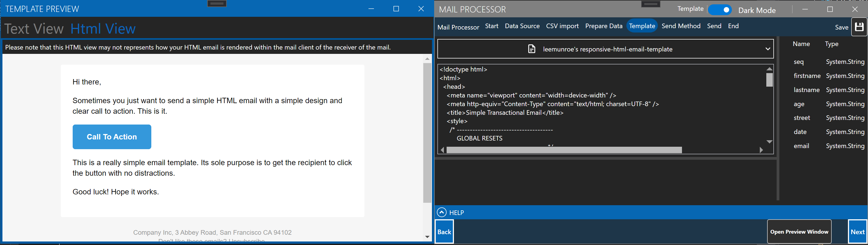Go to the Prepare Data step
Screen dimensions: 868x245
[x=604, y=26]
